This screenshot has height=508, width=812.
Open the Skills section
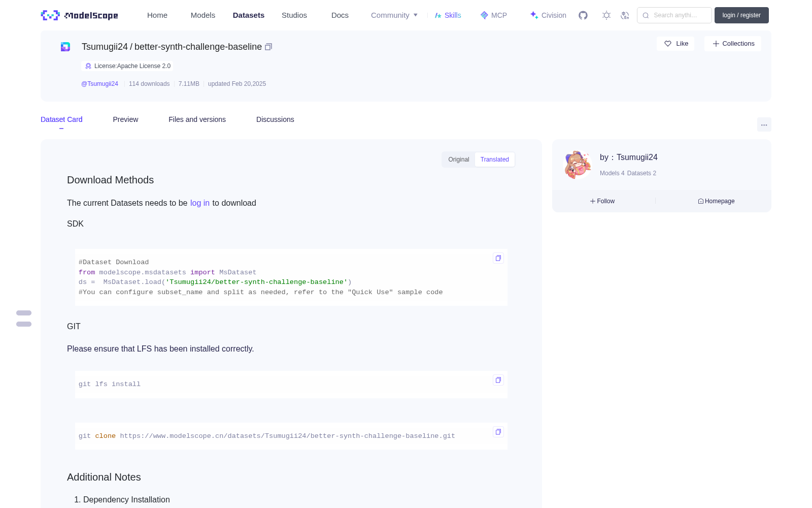tap(448, 15)
